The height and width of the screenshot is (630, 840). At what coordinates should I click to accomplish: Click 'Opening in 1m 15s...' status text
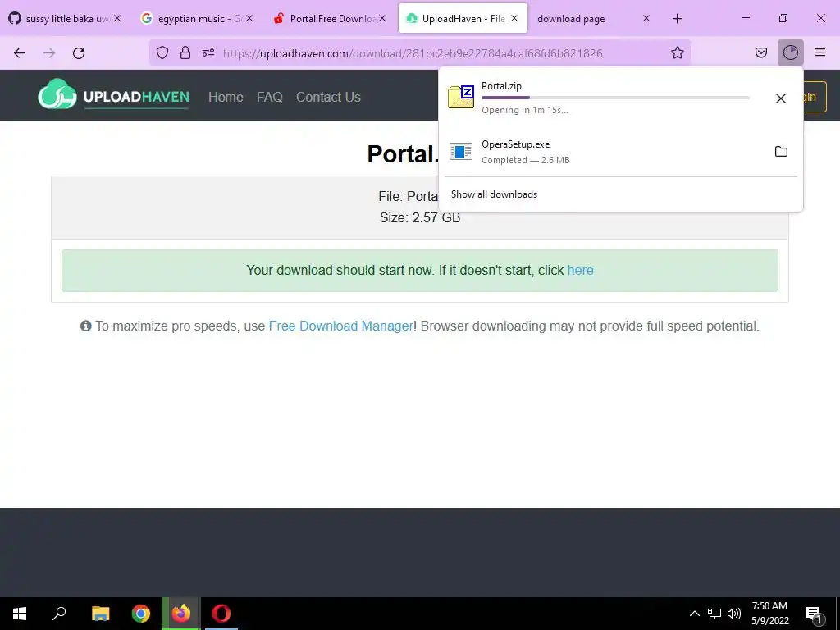pyautogui.click(x=525, y=110)
